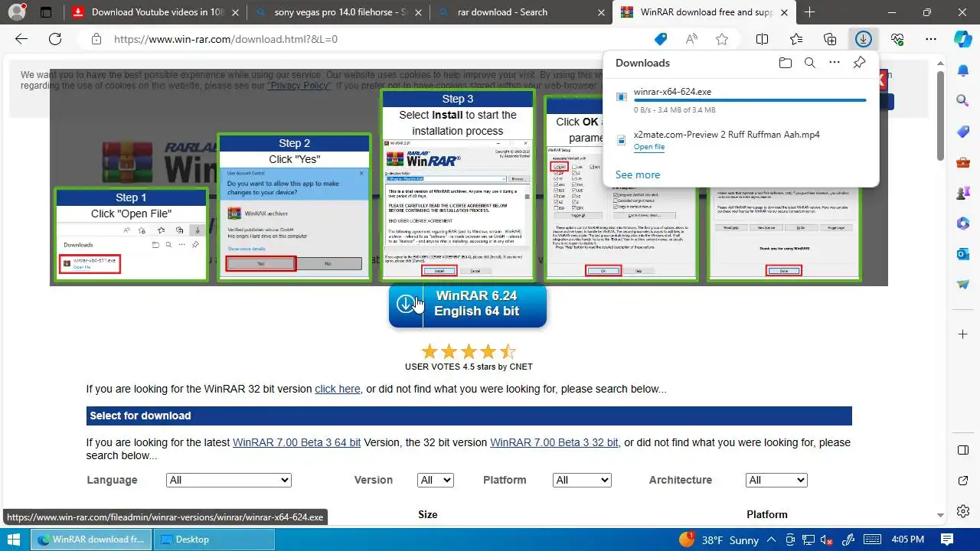The image size is (980, 551).
Task: Add a new sidebar app with plus
Action: coord(963,334)
